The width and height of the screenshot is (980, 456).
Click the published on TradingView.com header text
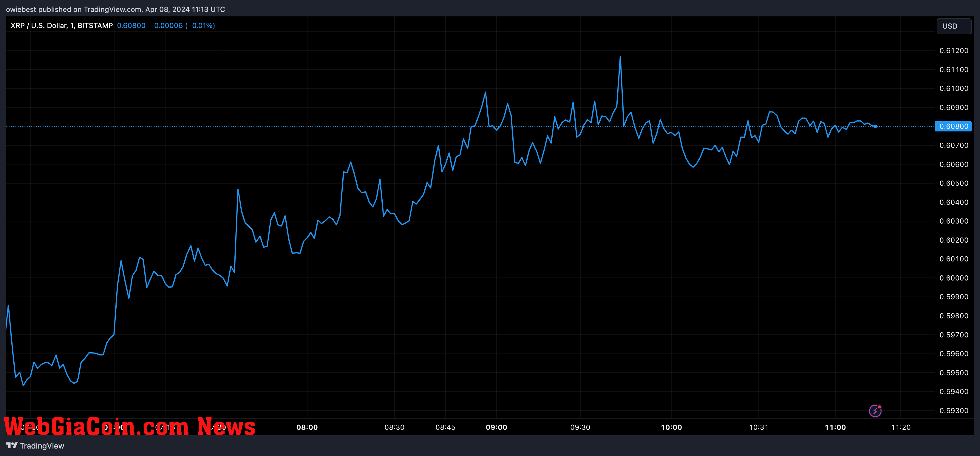(x=116, y=10)
